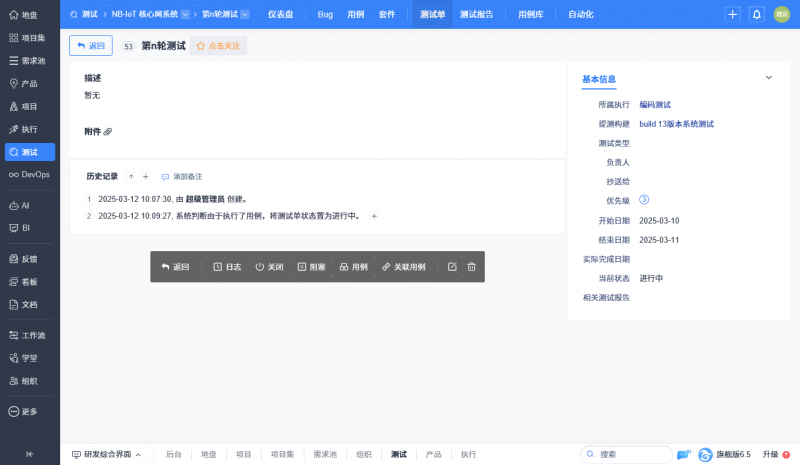Open the notification bell
Image resolution: width=800 pixels, height=465 pixels.
tap(757, 14)
